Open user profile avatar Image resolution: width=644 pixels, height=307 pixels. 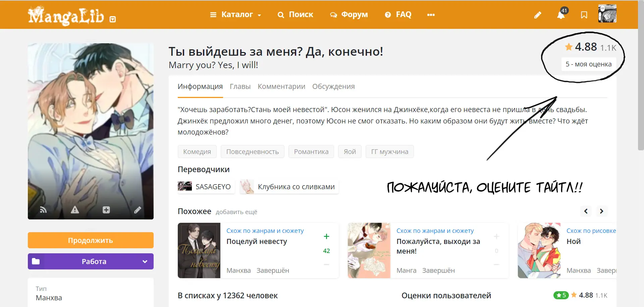(x=607, y=14)
